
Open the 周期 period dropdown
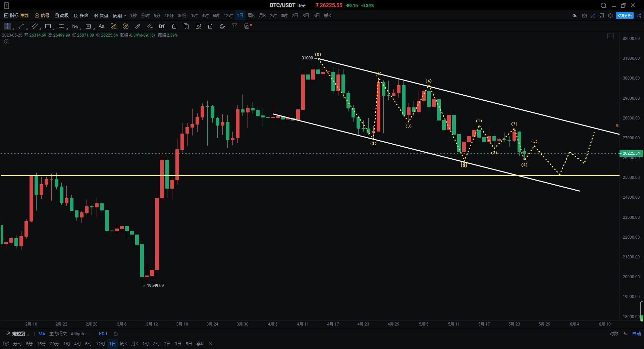pos(119,16)
